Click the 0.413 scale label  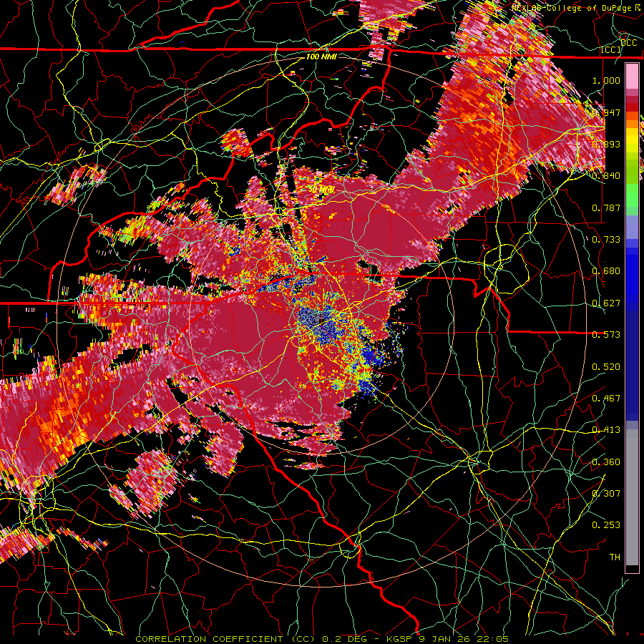(x=606, y=430)
